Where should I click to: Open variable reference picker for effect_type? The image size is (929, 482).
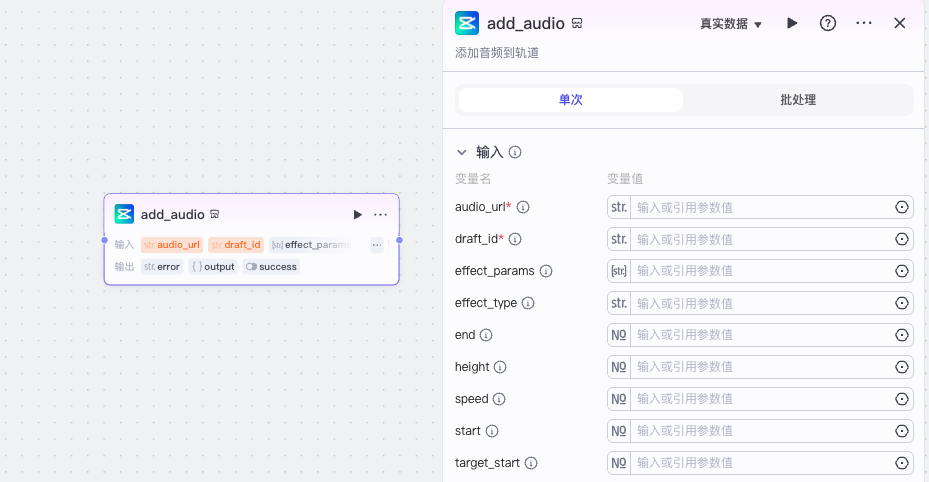tap(901, 303)
